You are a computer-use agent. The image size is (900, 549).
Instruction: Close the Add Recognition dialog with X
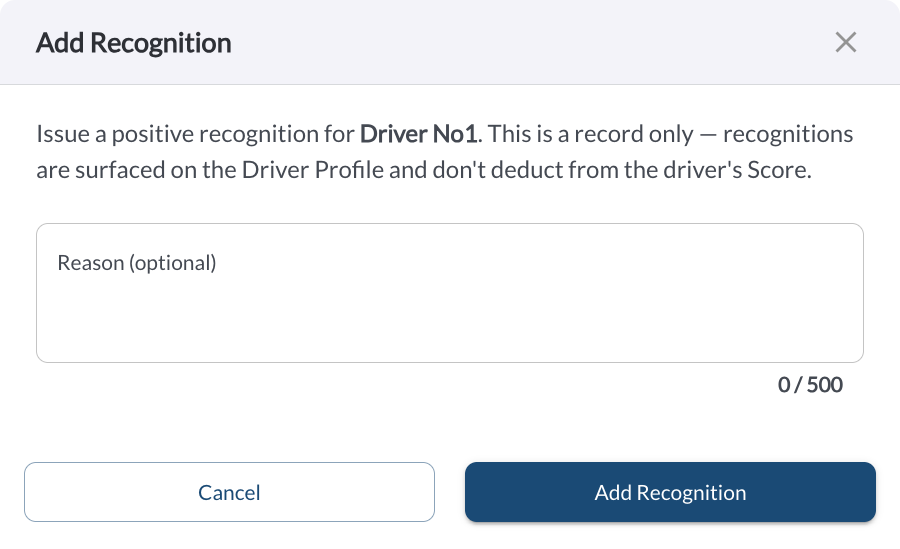tap(845, 42)
